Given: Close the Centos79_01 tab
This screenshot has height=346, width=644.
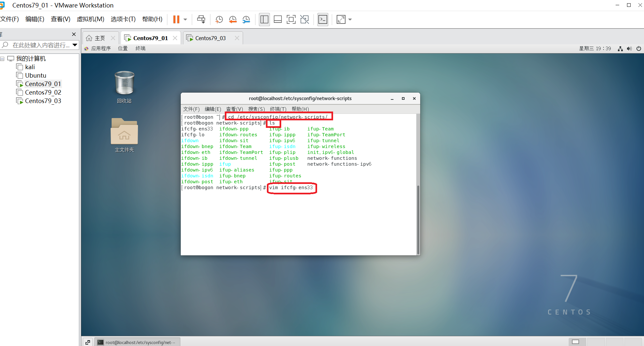Looking at the screenshot, I should [x=175, y=38].
